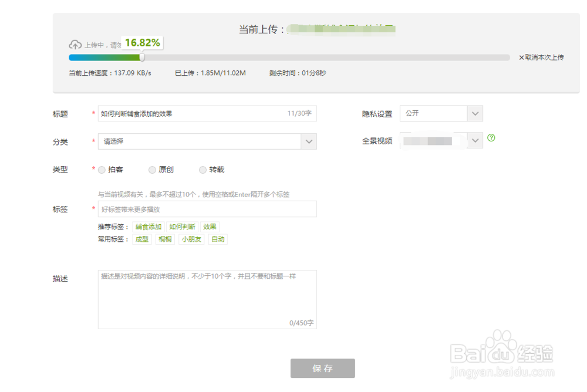Screen dimensions: 587x392
Task: Select the 转载 radio button
Action: [x=203, y=170]
